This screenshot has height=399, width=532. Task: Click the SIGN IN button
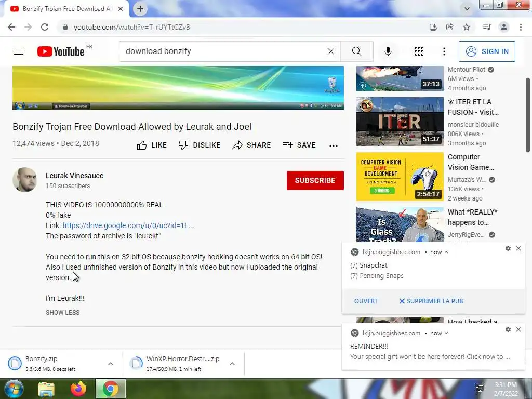[487, 51]
